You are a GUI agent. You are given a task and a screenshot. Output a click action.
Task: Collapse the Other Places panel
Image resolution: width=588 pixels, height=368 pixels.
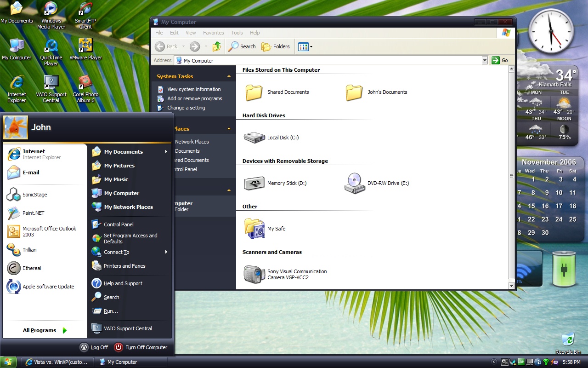[x=229, y=129]
